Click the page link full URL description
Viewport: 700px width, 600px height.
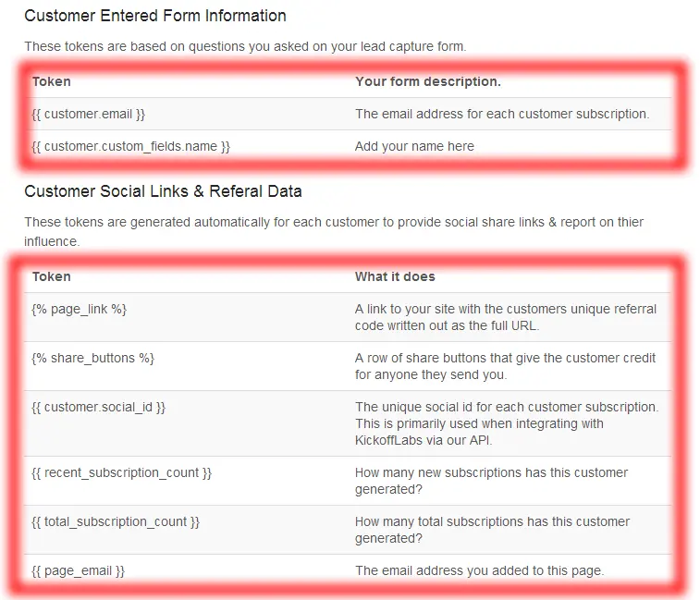point(505,317)
